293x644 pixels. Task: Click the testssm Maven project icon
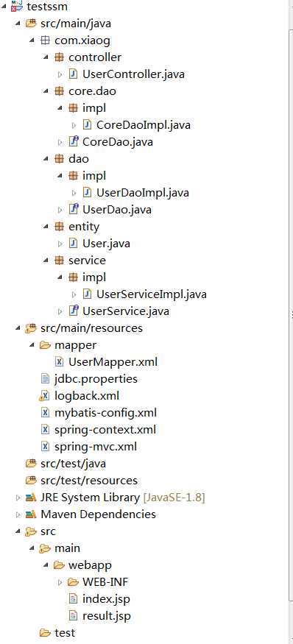[16, 7]
